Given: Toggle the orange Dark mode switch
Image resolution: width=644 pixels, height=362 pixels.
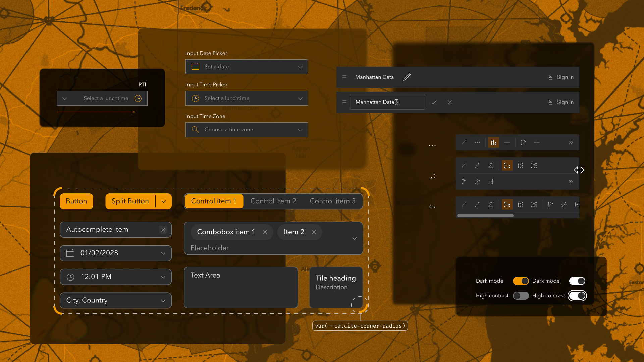Looking at the screenshot, I should point(521,281).
